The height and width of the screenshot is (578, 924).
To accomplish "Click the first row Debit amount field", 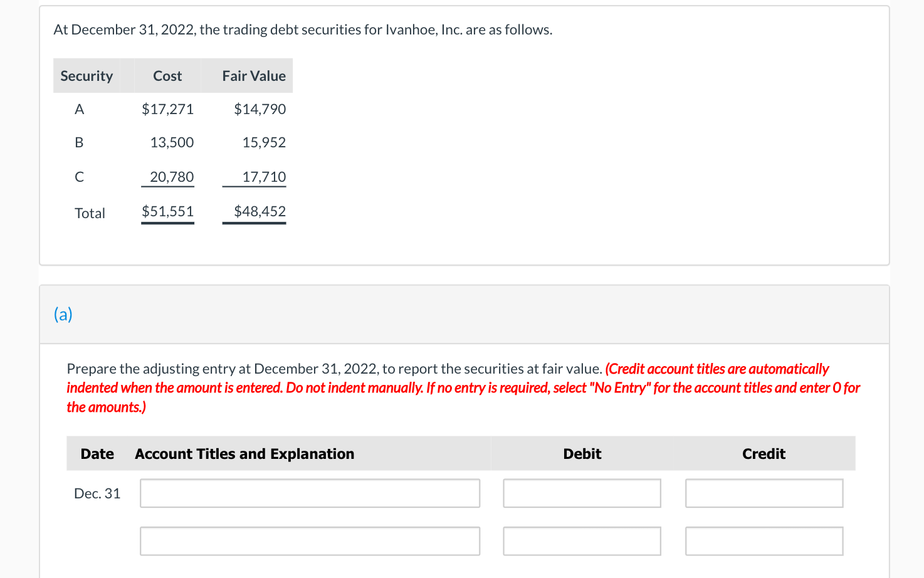I will (582, 493).
